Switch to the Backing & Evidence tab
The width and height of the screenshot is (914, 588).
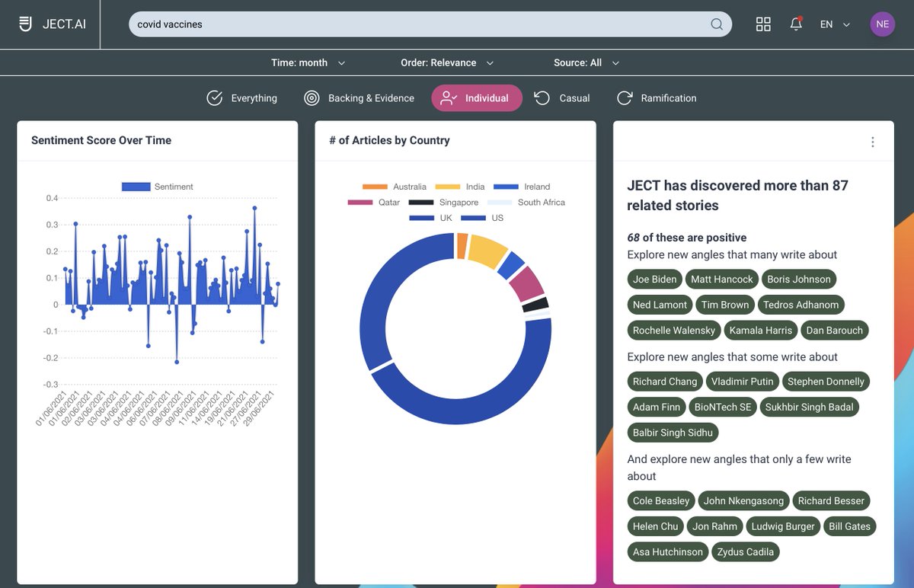pyautogui.click(x=359, y=98)
